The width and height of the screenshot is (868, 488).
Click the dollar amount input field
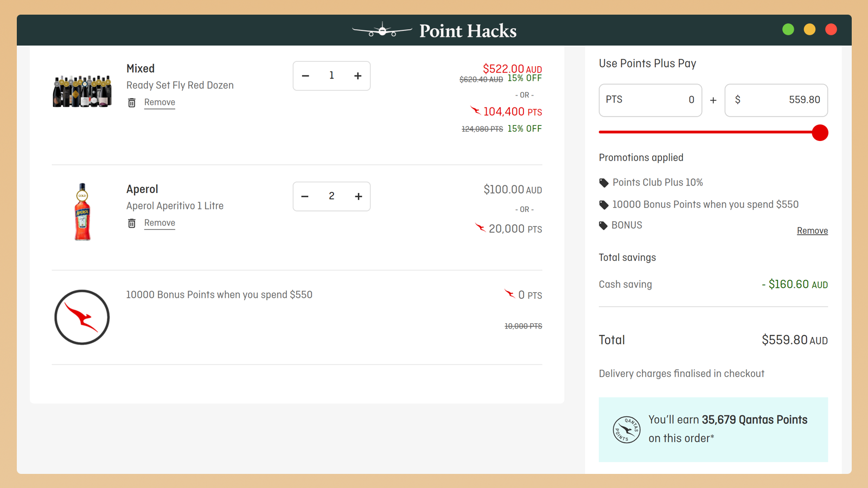pos(776,100)
